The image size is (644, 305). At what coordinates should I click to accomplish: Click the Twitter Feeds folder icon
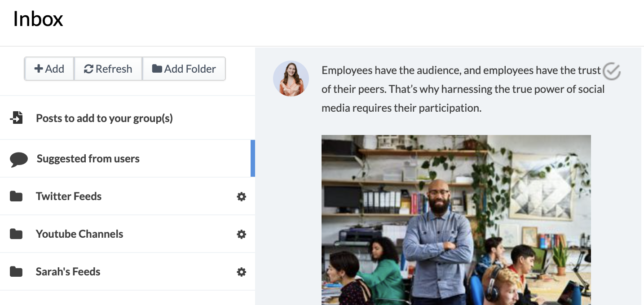[x=16, y=196]
